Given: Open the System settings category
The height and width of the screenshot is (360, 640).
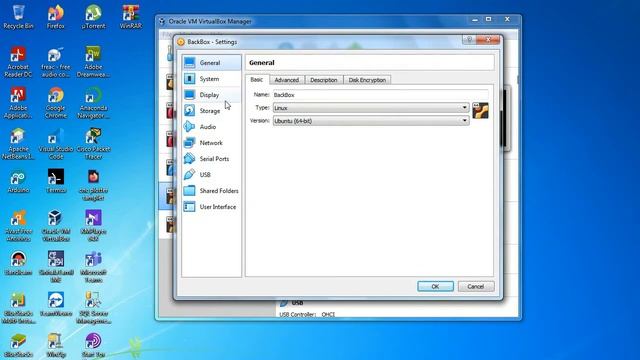Looking at the screenshot, I should pos(211,78).
